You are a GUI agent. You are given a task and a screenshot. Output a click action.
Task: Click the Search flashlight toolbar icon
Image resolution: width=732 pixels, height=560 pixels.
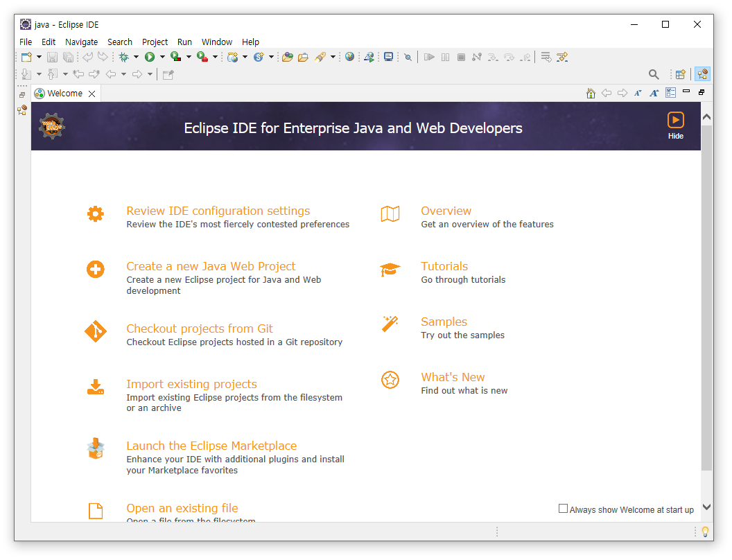pos(320,57)
